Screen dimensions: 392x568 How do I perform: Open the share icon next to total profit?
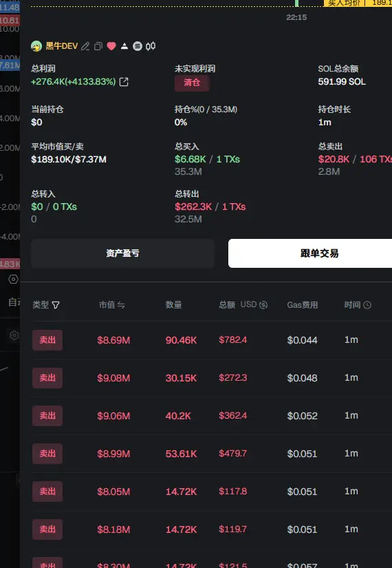124,82
